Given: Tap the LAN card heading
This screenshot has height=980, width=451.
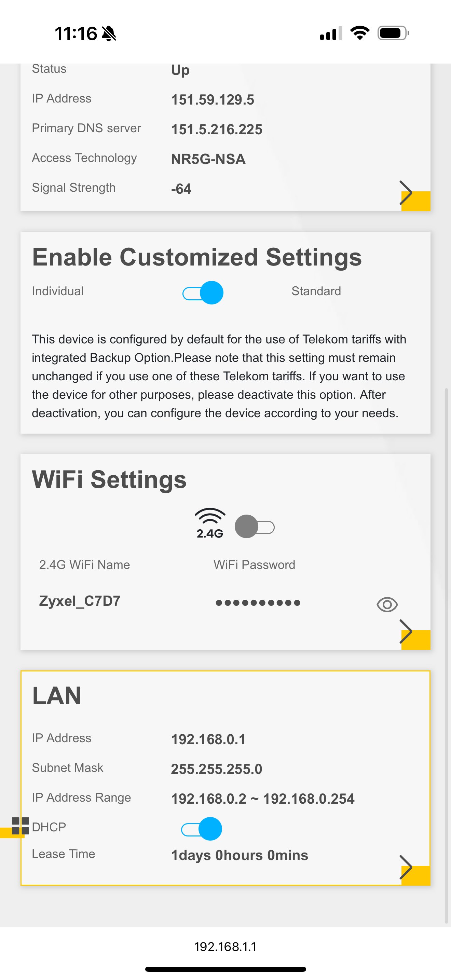Looking at the screenshot, I should click(x=57, y=695).
